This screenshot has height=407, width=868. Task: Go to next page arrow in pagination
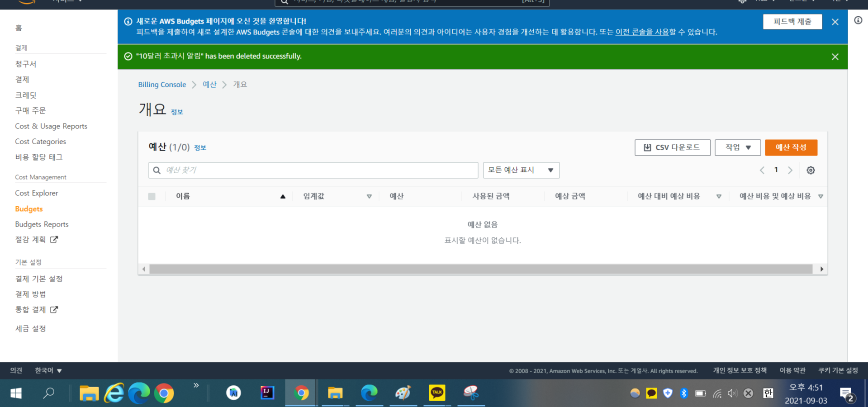[x=790, y=170]
